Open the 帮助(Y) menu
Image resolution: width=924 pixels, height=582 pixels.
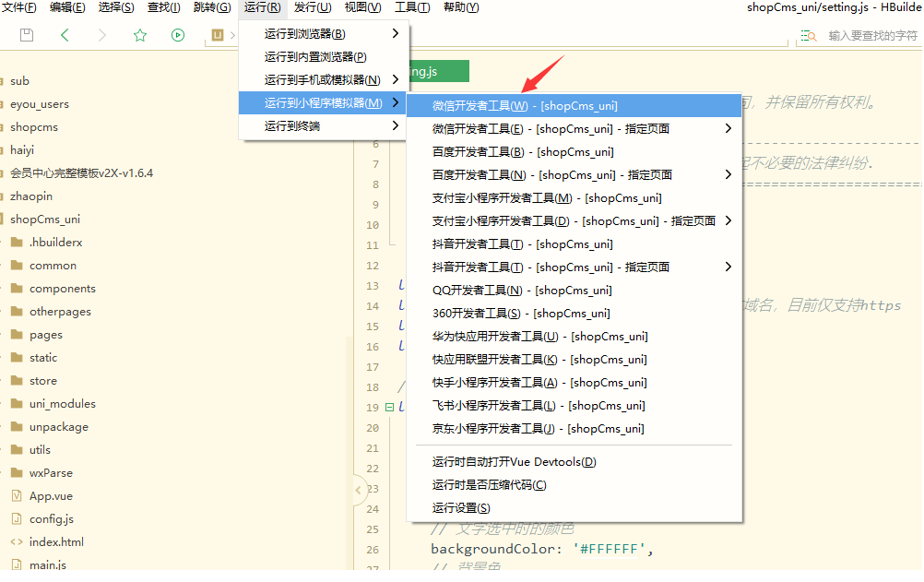click(x=461, y=7)
